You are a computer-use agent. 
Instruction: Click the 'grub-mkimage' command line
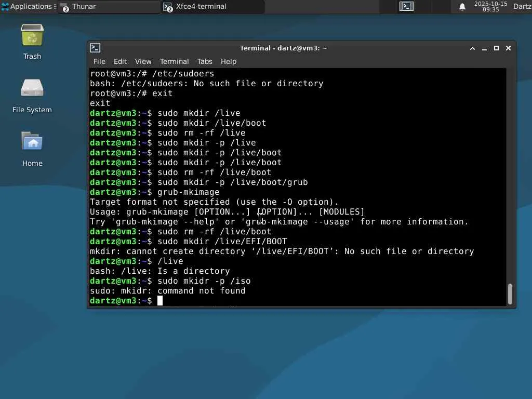pos(154,192)
